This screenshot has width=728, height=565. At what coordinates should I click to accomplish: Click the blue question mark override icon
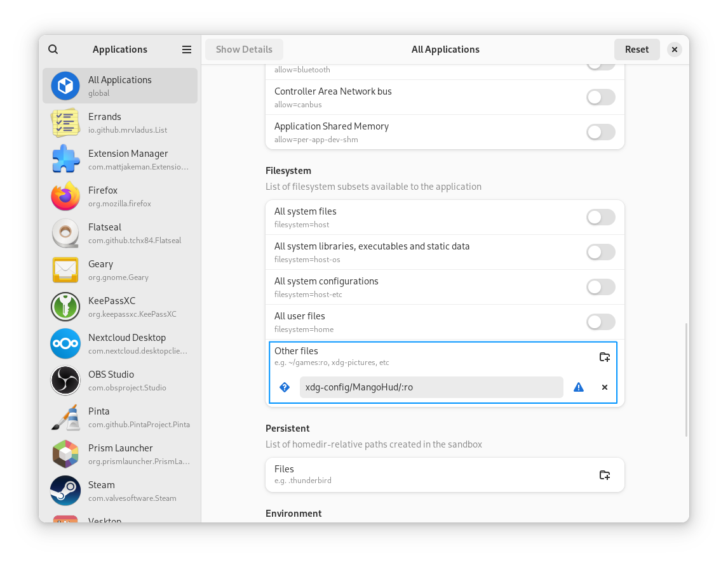(x=285, y=387)
